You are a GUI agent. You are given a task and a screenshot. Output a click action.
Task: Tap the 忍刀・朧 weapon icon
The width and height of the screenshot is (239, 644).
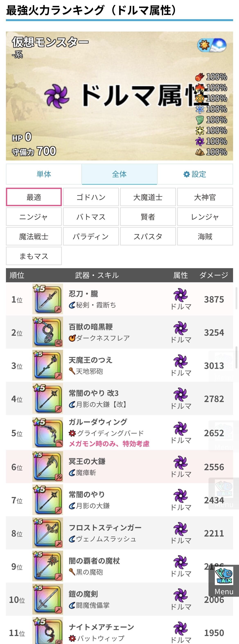point(47,299)
